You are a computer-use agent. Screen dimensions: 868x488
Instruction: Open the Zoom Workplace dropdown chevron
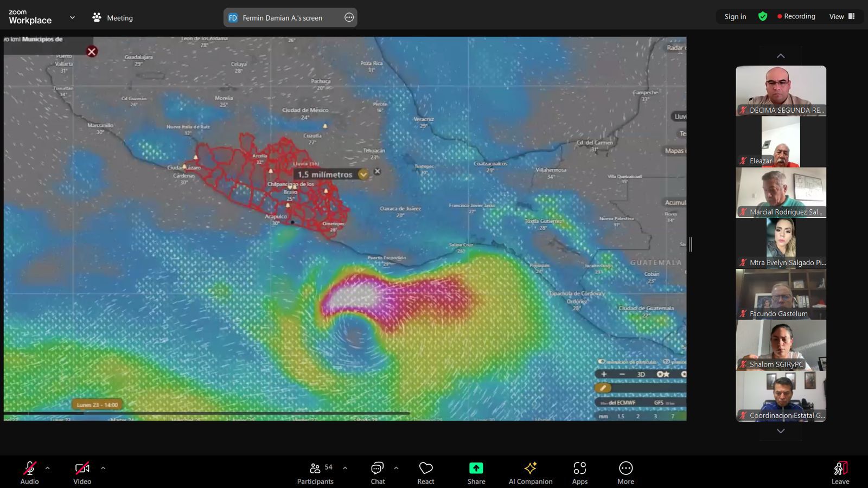click(x=72, y=17)
